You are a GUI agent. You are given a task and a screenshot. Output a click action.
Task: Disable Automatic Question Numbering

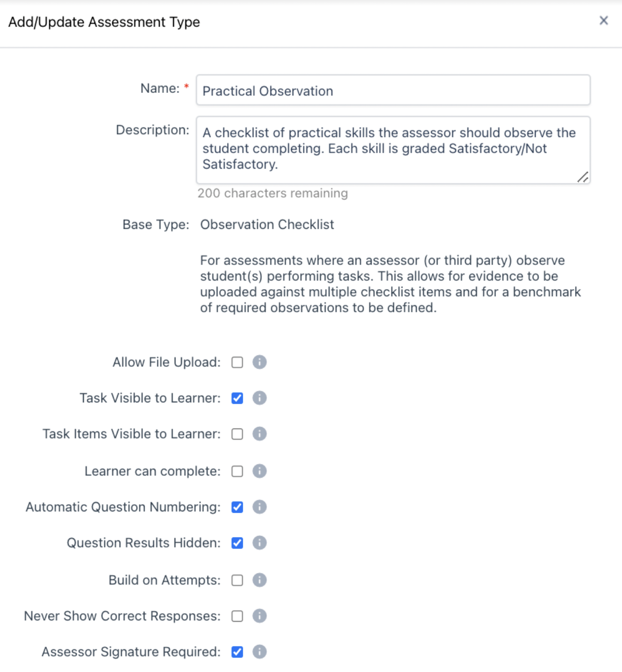(238, 507)
